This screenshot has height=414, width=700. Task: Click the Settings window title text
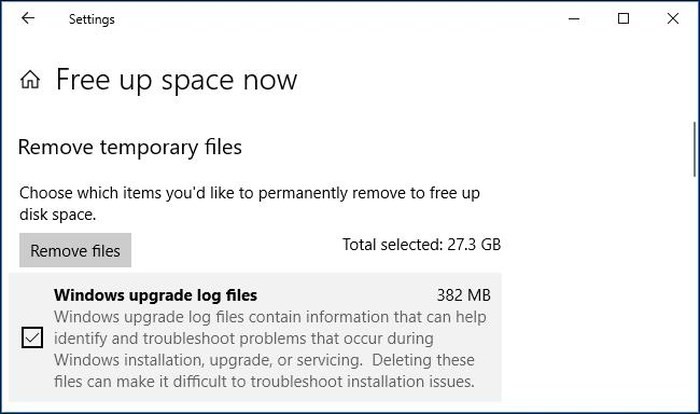(91, 19)
